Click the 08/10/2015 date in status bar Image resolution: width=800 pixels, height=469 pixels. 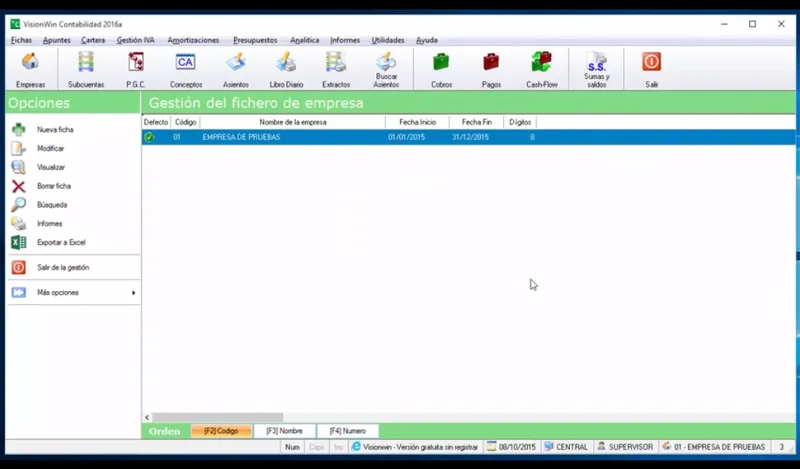click(x=512, y=447)
